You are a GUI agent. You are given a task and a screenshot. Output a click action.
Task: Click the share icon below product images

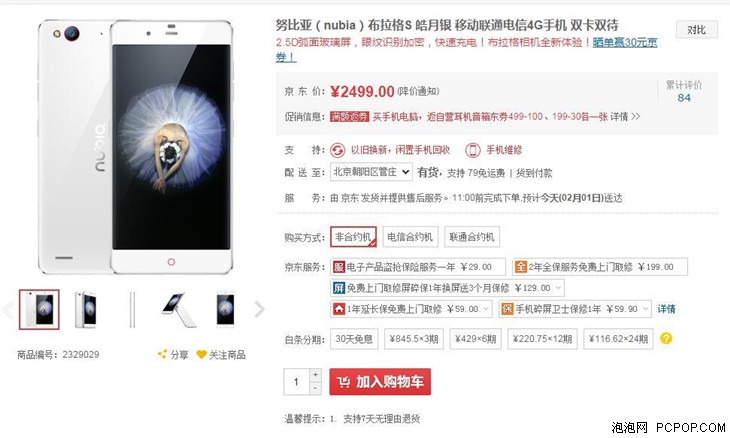(x=162, y=354)
